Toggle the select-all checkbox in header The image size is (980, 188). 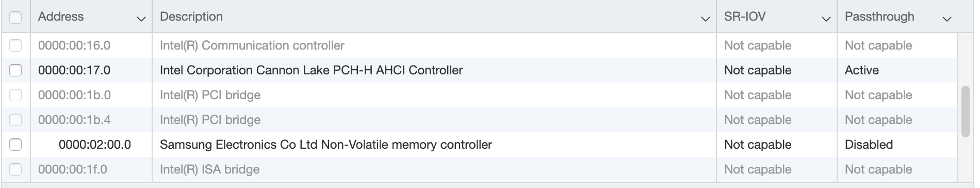(15, 17)
